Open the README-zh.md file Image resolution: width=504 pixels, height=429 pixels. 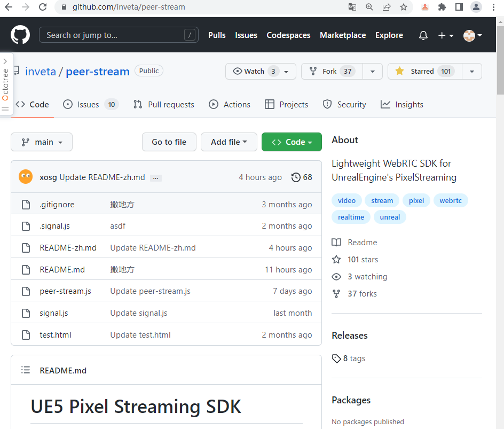click(68, 247)
